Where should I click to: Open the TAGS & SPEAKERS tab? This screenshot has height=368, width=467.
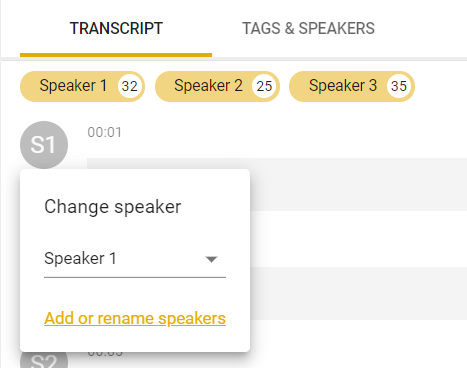coord(308,28)
